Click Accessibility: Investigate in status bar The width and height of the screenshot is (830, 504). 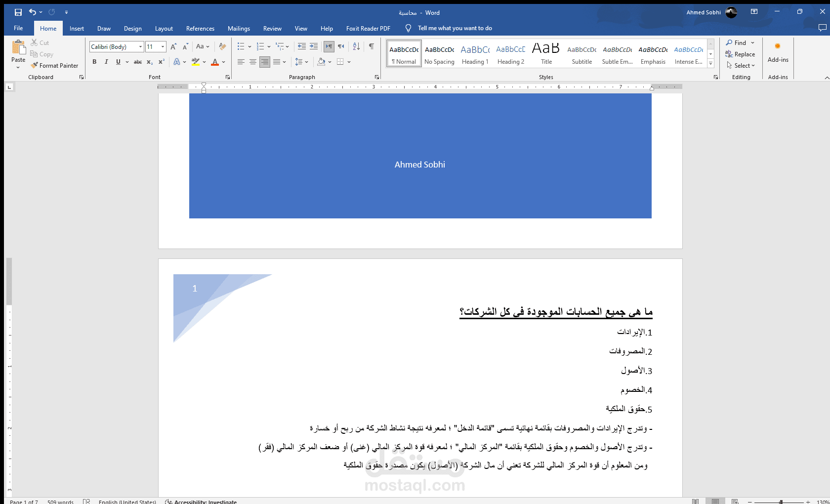(x=201, y=502)
